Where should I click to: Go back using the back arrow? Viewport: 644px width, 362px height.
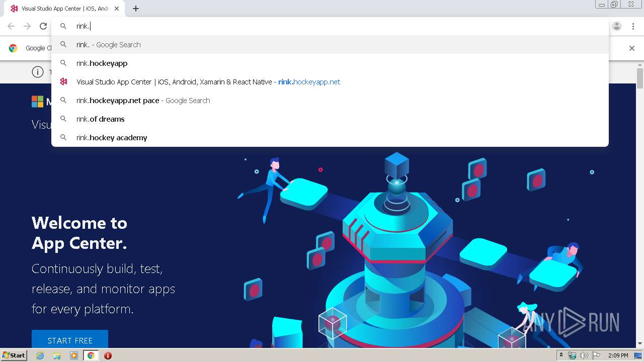[11, 26]
